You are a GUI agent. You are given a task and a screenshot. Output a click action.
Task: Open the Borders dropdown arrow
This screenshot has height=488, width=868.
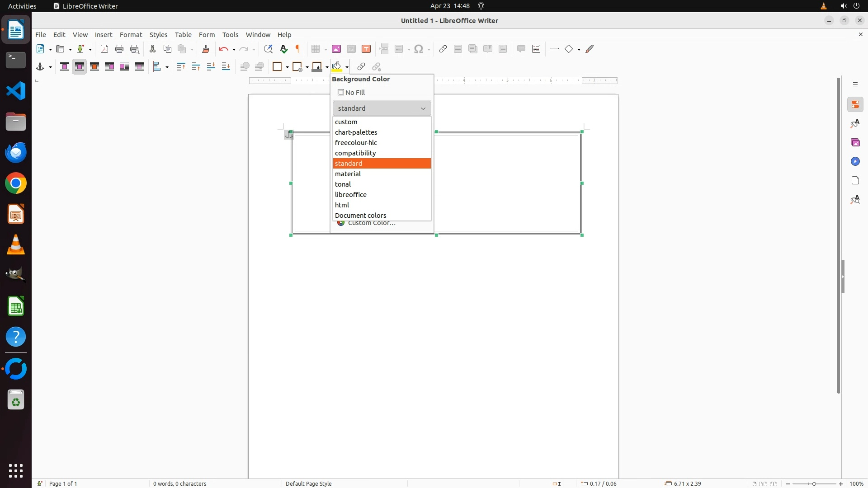point(287,67)
